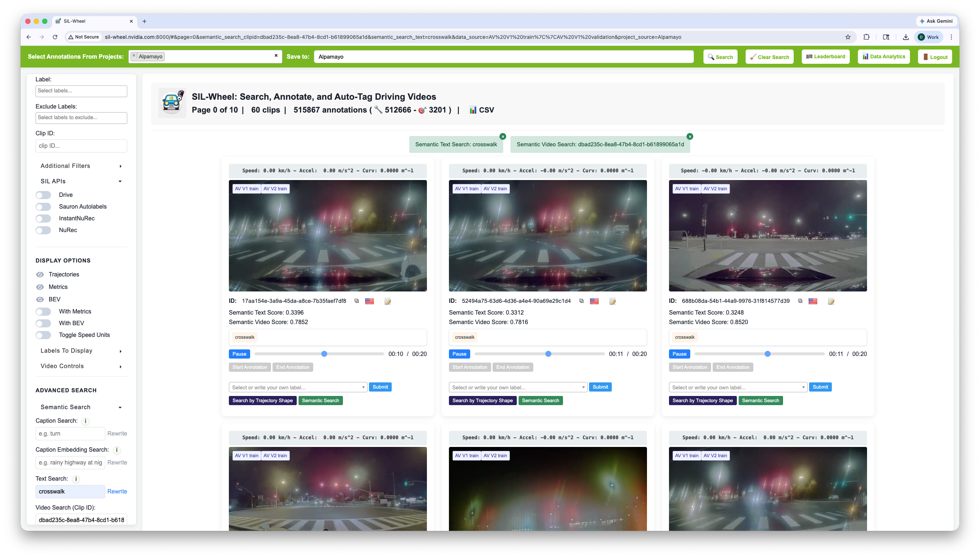The width and height of the screenshot is (980, 558).
Task: Show the Caption Search info tooltip icon
Action: (85, 421)
